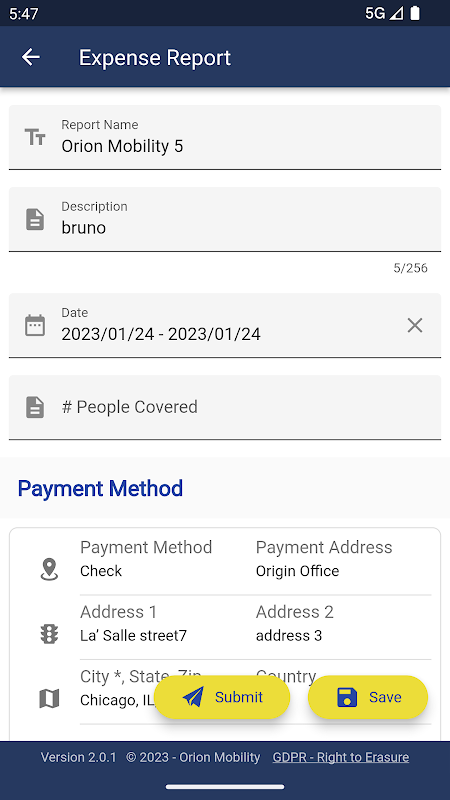Save the expense report

[368, 697]
